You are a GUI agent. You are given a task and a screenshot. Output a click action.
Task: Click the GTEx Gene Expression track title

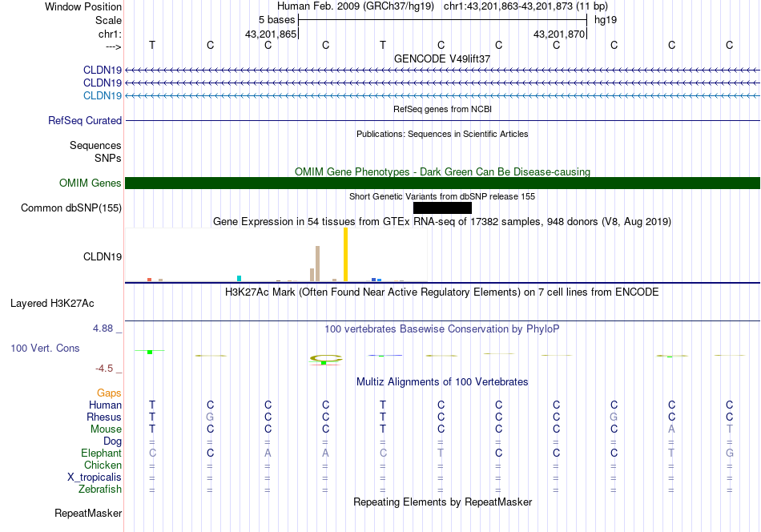[x=442, y=222]
